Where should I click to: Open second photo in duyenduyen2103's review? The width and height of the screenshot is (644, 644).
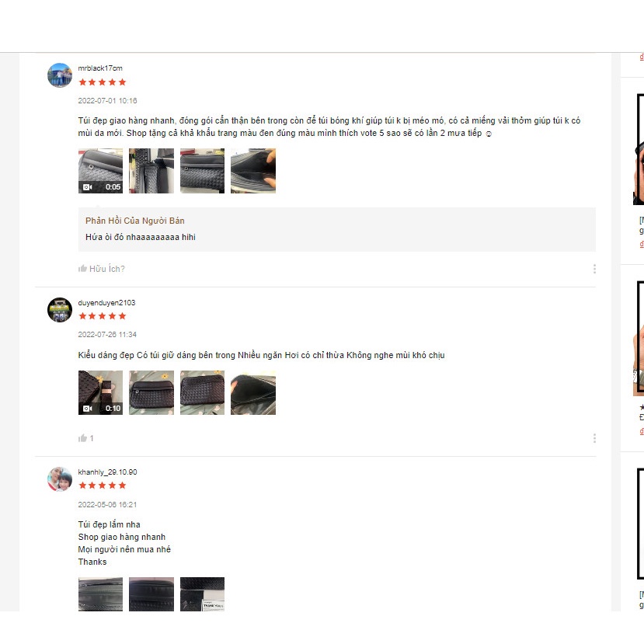tap(151, 392)
